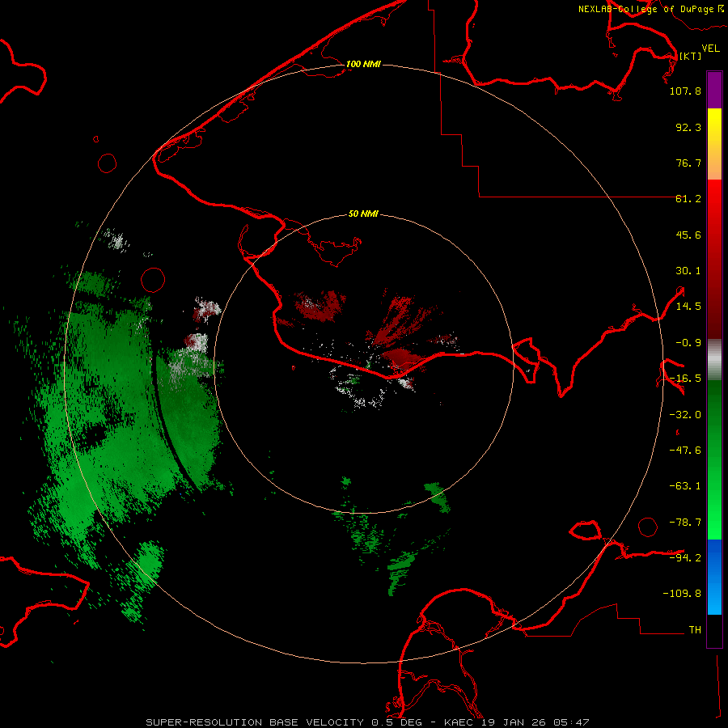Click the 30.1 scale value

tap(688, 271)
